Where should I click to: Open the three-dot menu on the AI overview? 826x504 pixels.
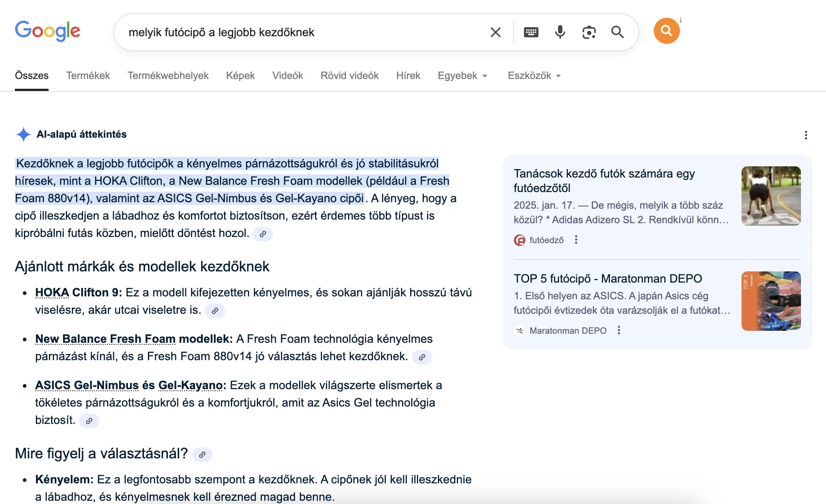[x=806, y=135]
